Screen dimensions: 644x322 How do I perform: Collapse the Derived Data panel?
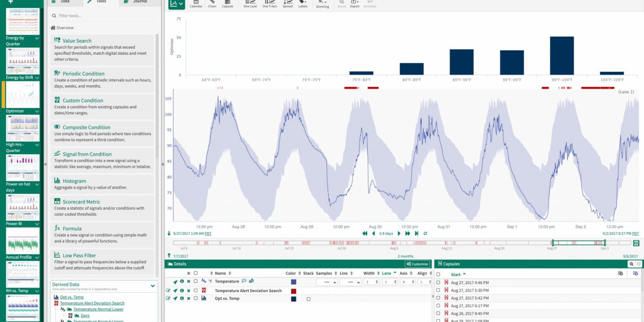[153, 286]
